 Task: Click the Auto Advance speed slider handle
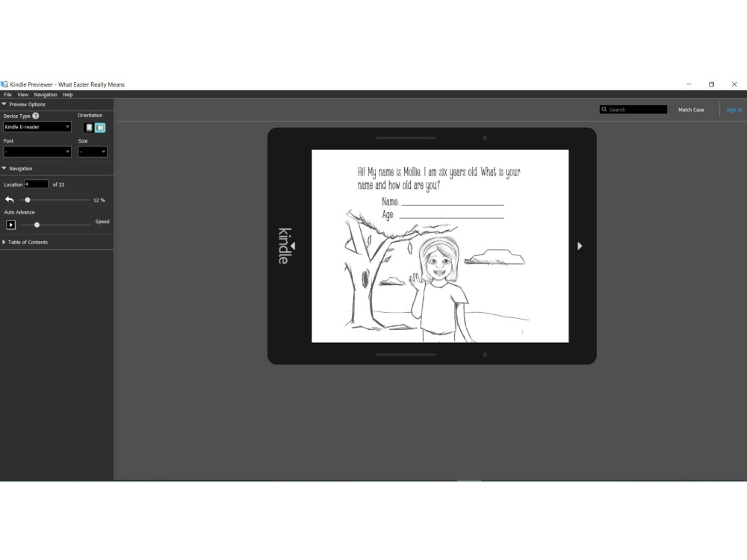coord(37,225)
